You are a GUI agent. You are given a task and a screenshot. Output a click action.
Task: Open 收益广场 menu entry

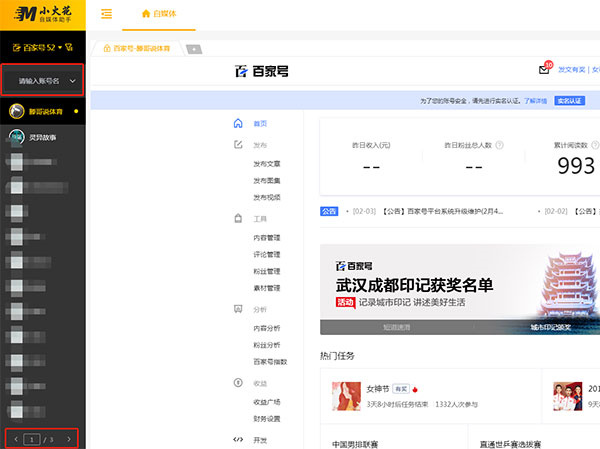(267, 402)
